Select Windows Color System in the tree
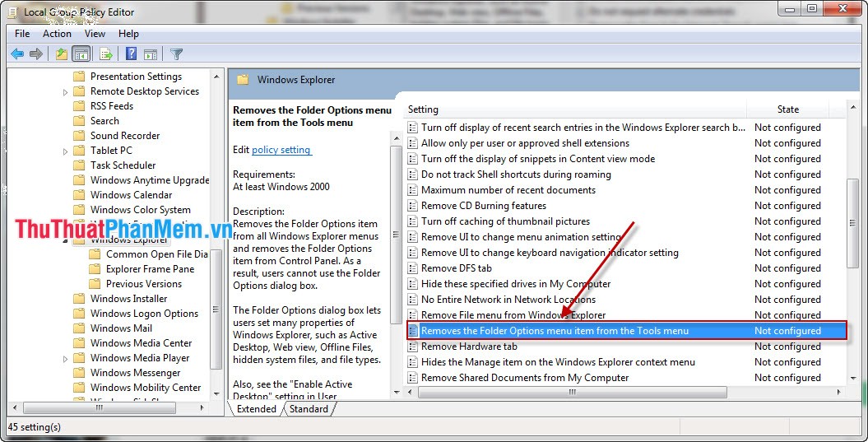The image size is (868, 442). [x=140, y=209]
